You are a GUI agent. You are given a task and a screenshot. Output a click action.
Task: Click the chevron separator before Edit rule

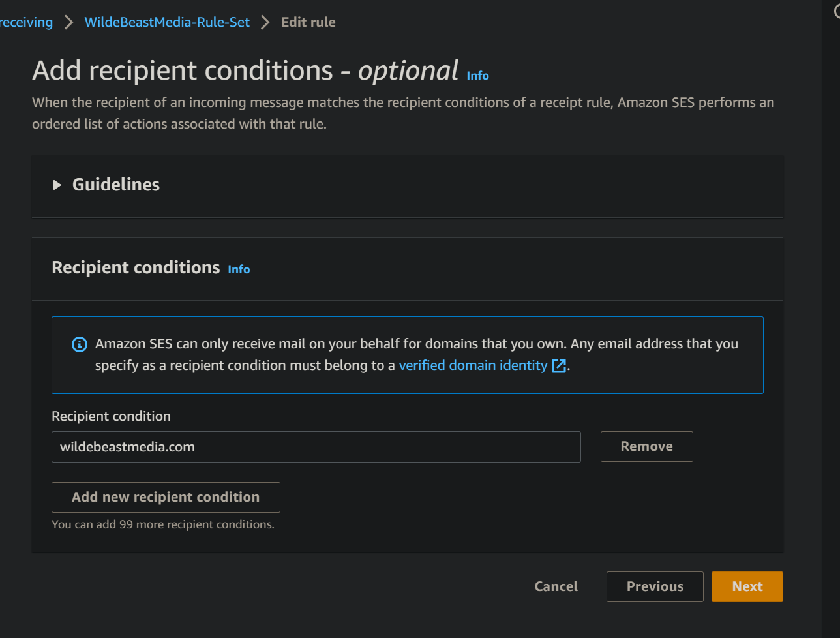[x=265, y=22]
